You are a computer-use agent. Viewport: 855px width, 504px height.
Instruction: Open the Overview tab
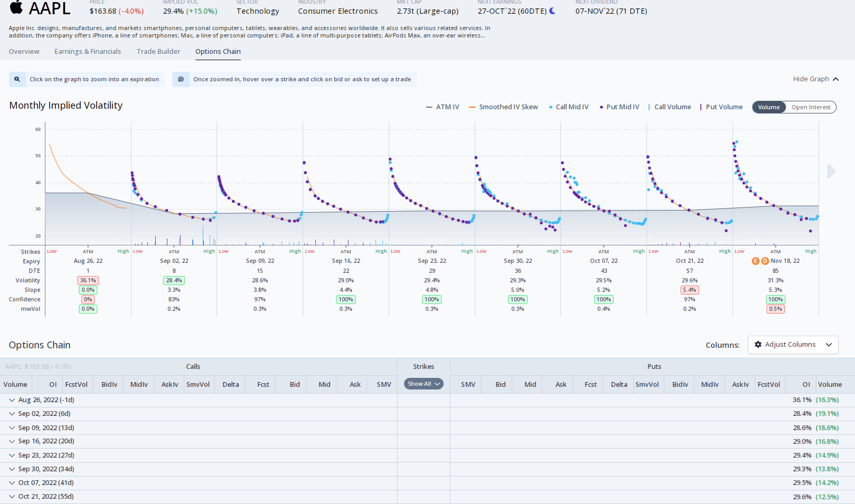coord(24,52)
